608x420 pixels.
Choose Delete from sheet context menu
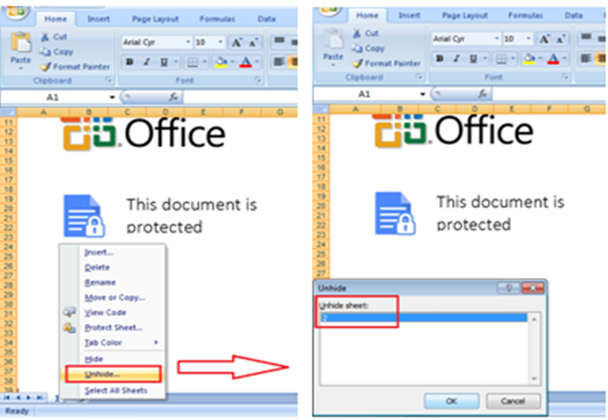coord(112,267)
